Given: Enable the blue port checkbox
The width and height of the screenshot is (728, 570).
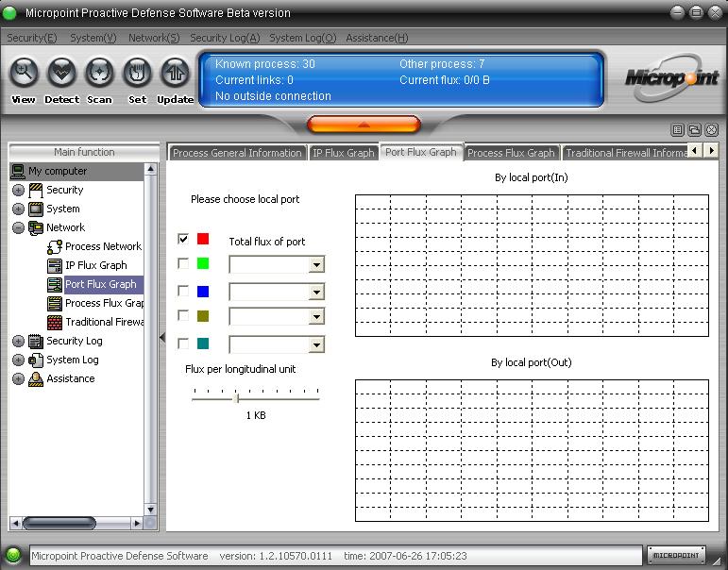Looking at the screenshot, I should click(x=183, y=291).
